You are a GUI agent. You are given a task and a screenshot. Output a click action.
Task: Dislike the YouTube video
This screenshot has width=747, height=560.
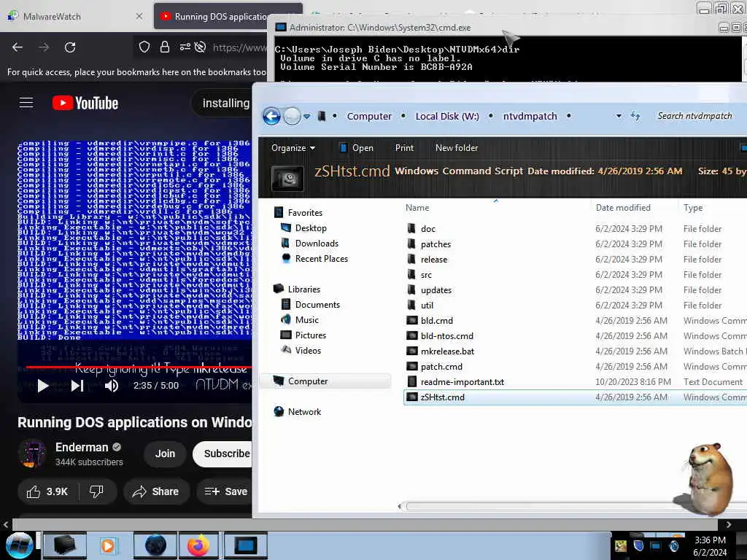click(x=96, y=491)
